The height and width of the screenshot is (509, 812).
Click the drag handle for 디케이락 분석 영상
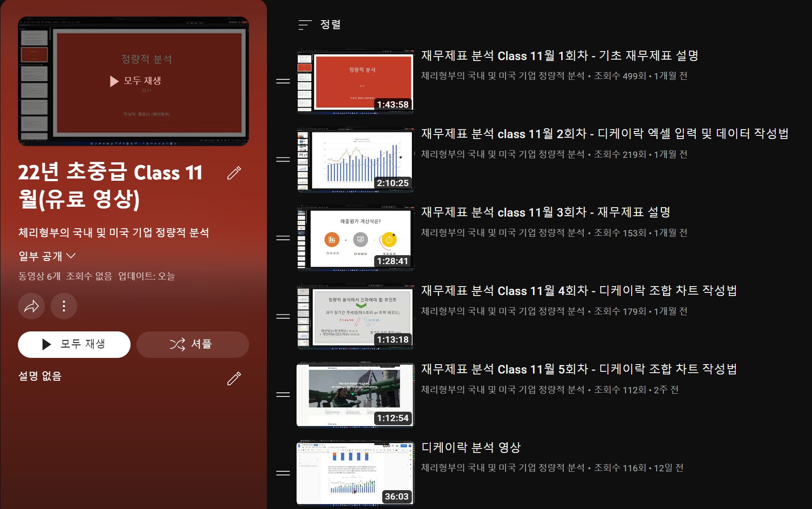point(283,473)
